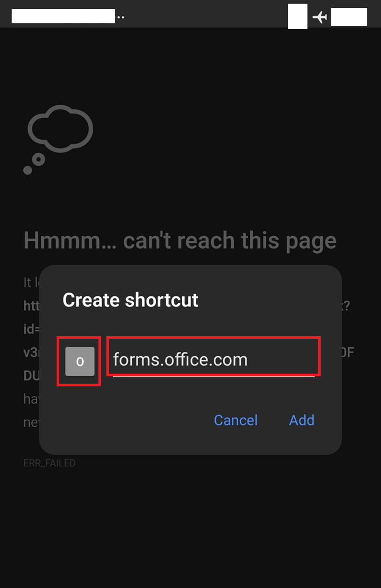The height and width of the screenshot is (588, 381).
Task: Tap the white block right of airplane icon
Action: click(349, 17)
